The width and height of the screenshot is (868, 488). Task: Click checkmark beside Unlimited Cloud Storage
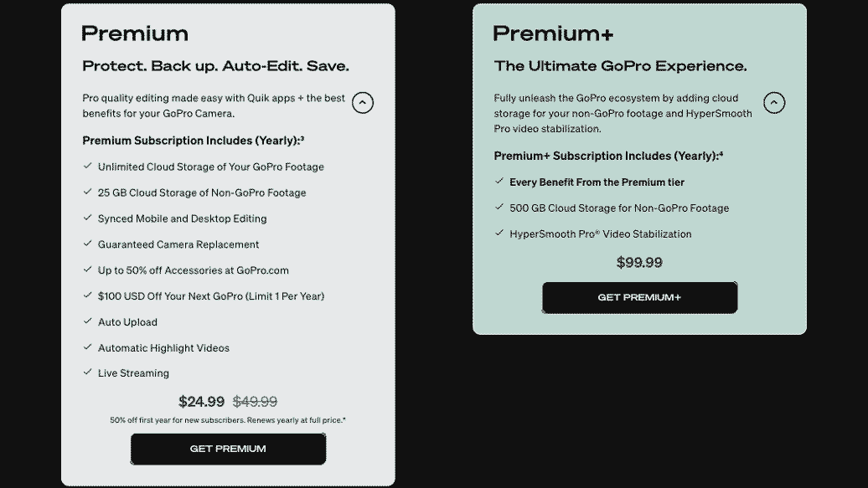[x=87, y=167]
